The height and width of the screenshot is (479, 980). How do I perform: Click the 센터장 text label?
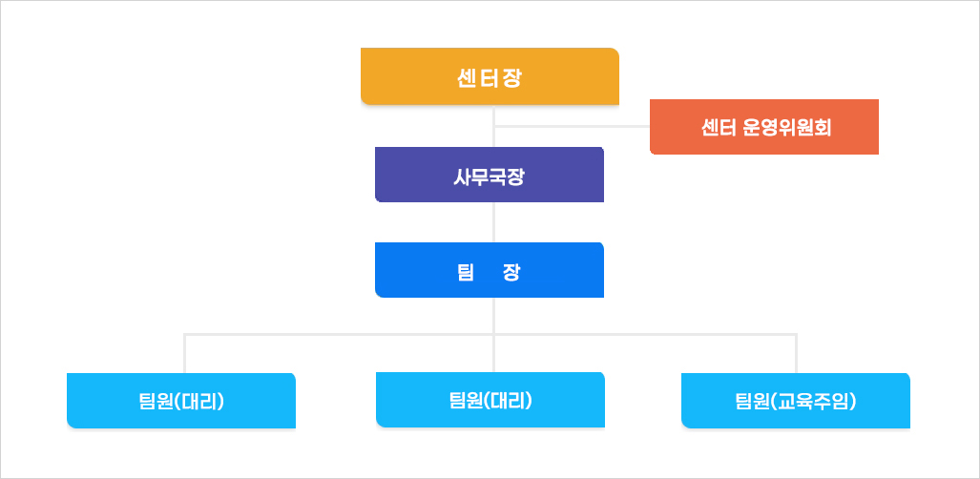pos(490,77)
